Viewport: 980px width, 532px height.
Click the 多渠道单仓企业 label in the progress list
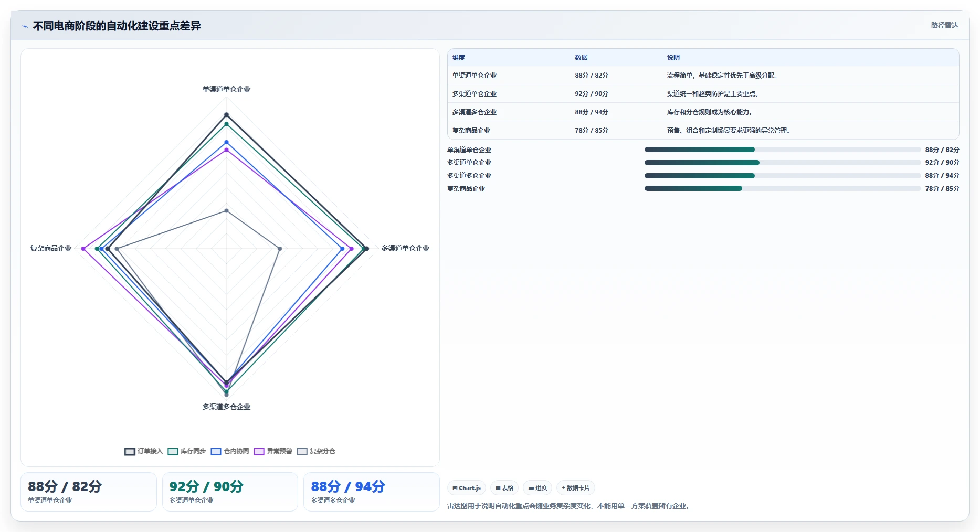[x=469, y=163]
